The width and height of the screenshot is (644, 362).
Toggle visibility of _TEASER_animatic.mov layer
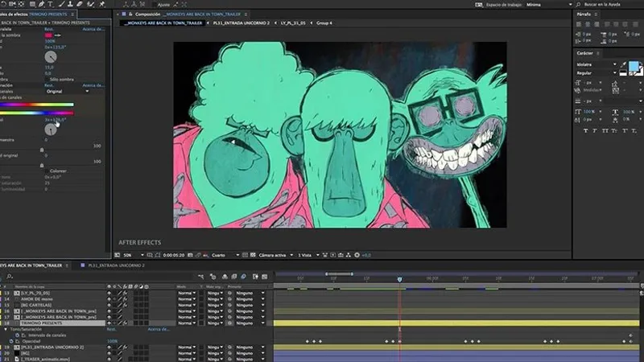pos(109,359)
